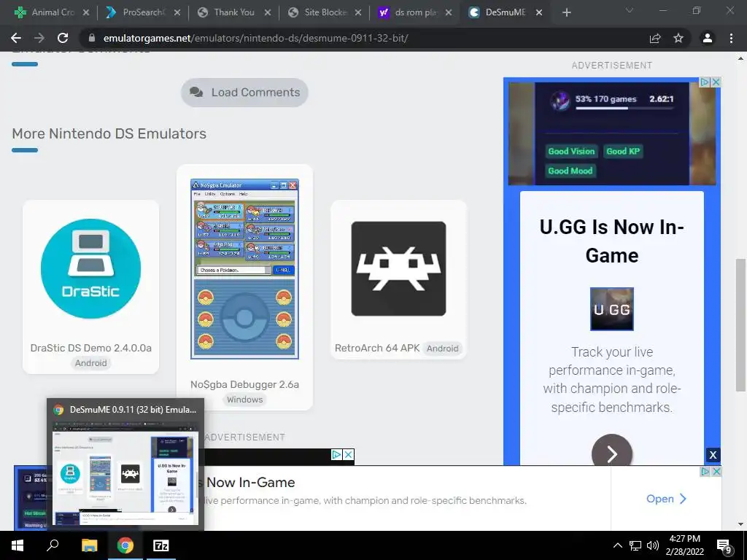Open File Explorer from the taskbar
Viewport: 747px width, 560px height.
[89, 545]
